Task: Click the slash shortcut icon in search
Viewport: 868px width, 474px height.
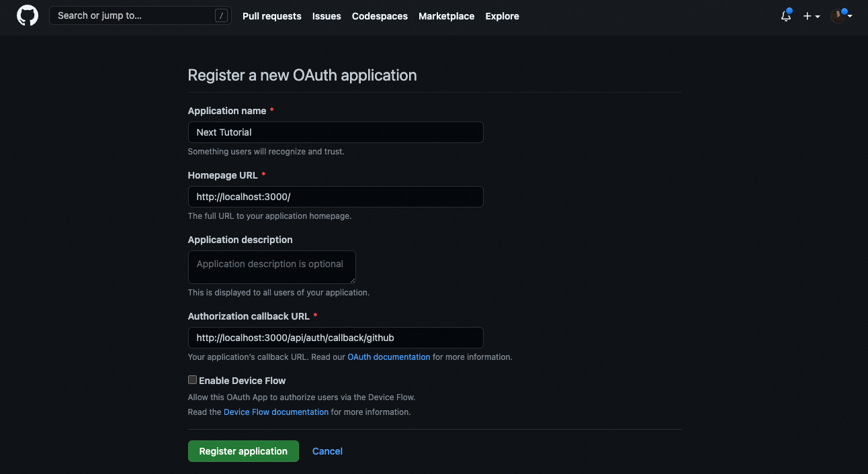Action: (x=222, y=15)
